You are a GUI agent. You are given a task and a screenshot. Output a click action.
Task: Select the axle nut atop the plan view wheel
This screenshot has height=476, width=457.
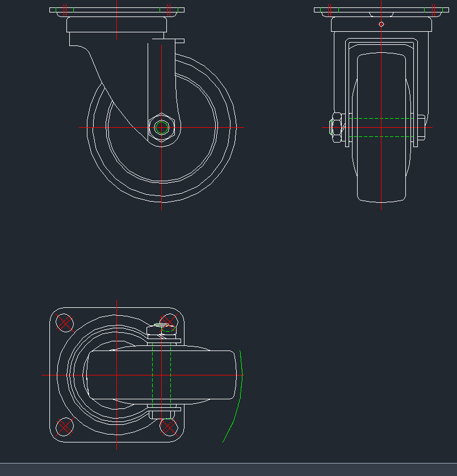[x=162, y=330]
